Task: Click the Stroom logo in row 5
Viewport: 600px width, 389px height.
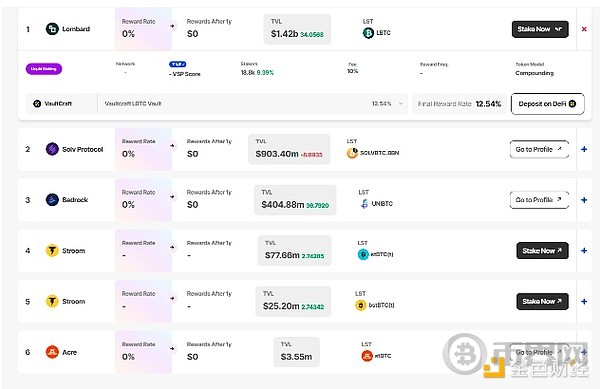Action: pos(52,301)
